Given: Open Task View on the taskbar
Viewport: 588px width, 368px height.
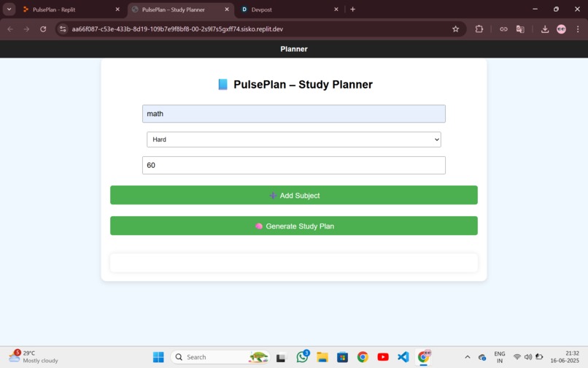Looking at the screenshot, I should pos(281,357).
